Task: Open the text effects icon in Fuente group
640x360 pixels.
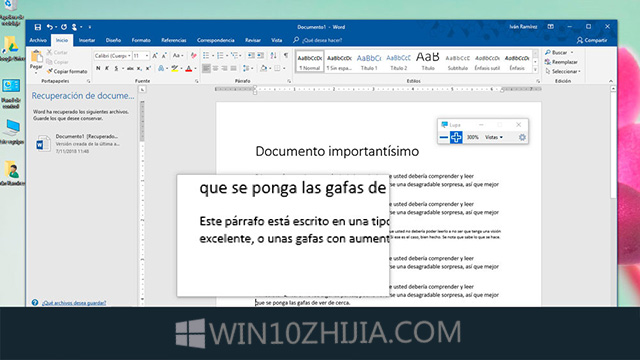Action: click(x=161, y=68)
